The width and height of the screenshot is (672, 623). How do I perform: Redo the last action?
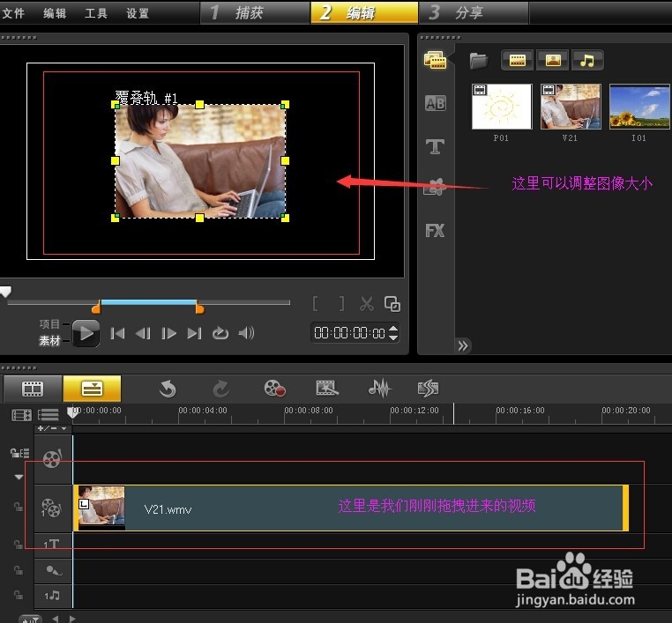[221, 389]
